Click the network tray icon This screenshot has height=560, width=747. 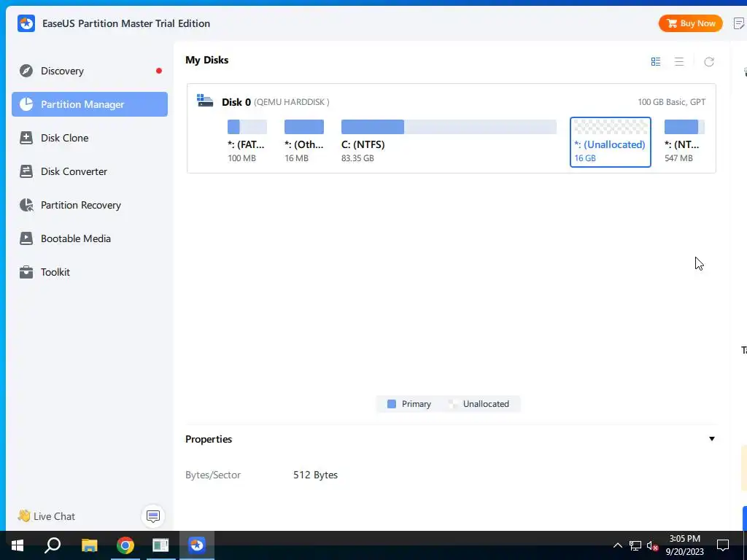[x=635, y=545]
